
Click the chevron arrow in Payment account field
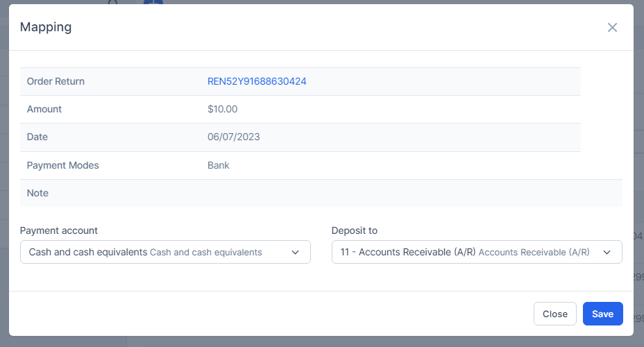click(295, 253)
